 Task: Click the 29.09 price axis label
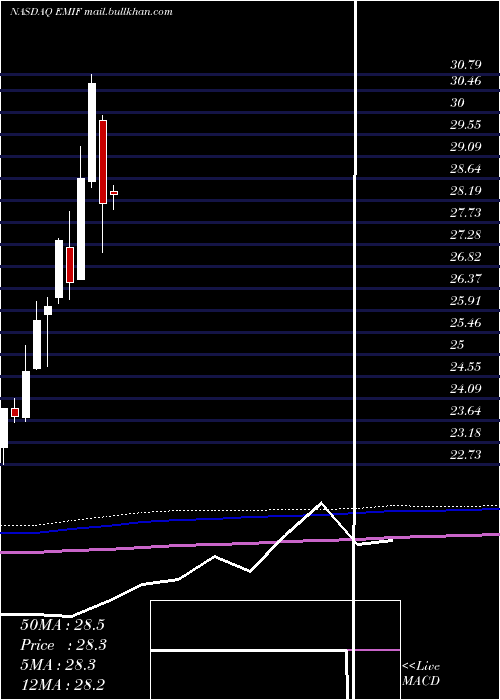(x=466, y=146)
